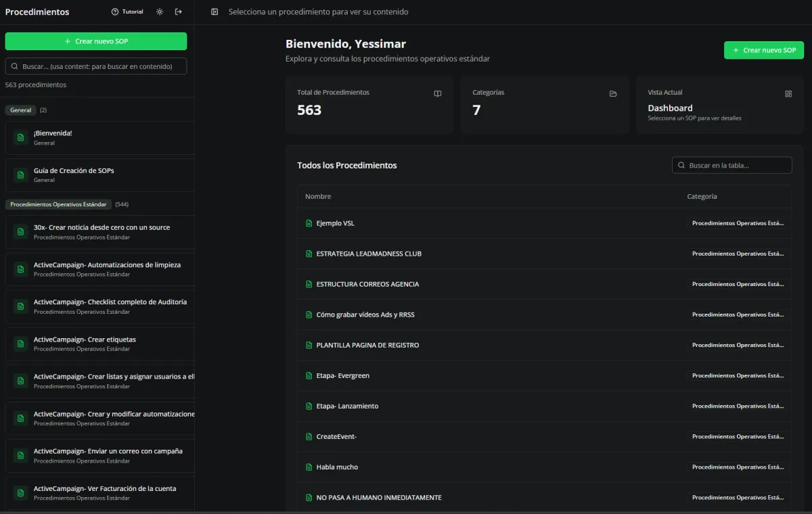Click the folder icon in Categorías card
The image size is (812, 514).
(x=613, y=94)
